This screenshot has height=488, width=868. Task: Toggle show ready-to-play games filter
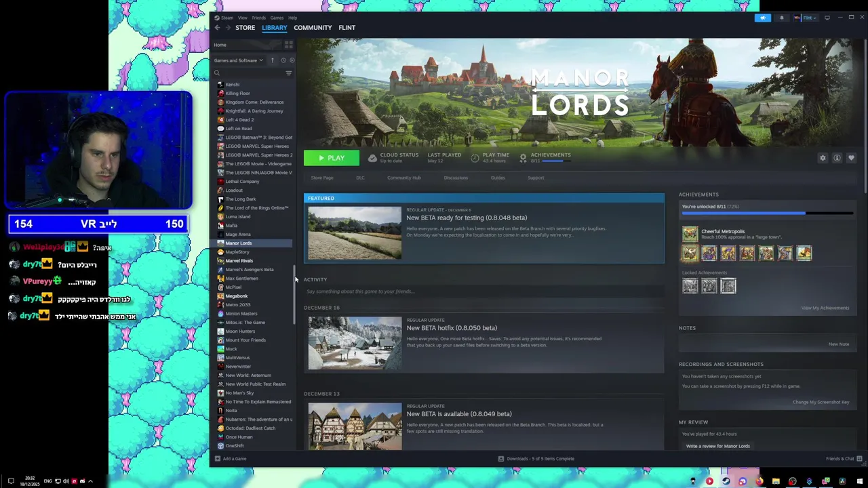(x=292, y=60)
